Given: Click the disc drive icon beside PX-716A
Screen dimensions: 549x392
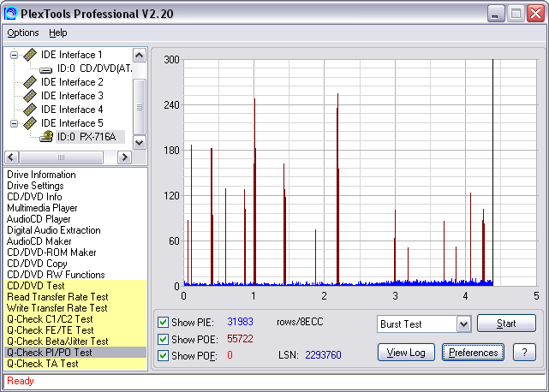Looking at the screenshot, I should coord(46,136).
